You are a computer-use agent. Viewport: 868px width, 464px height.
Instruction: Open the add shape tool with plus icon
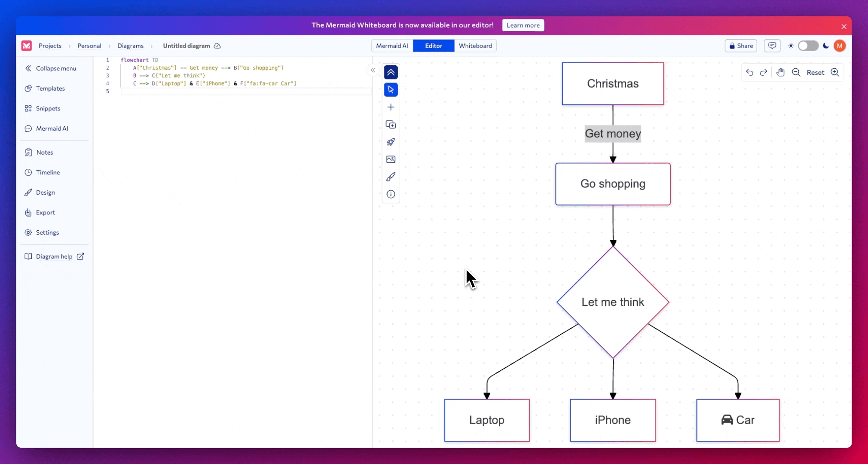(391, 107)
